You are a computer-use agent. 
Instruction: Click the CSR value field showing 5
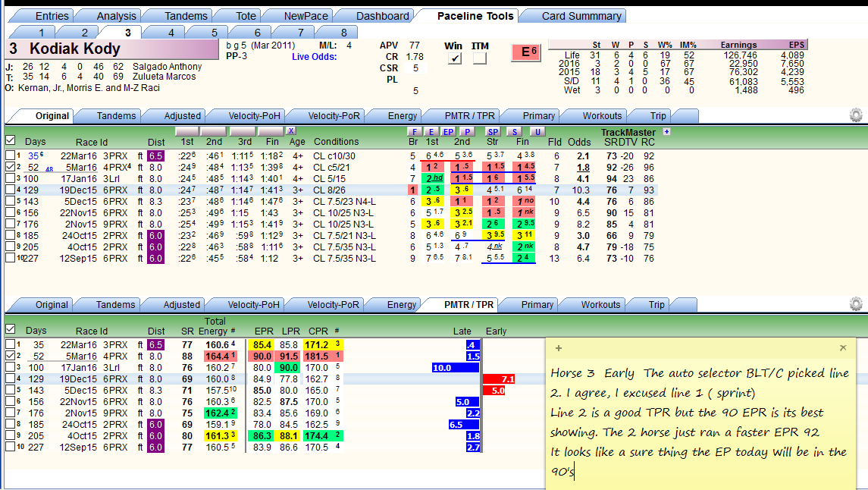[x=415, y=68]
